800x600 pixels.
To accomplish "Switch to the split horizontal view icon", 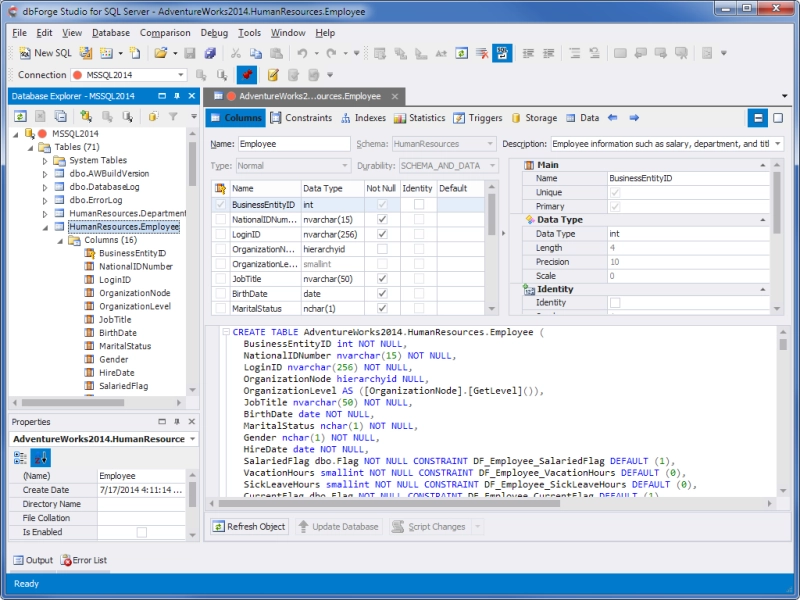I will 758,118.
